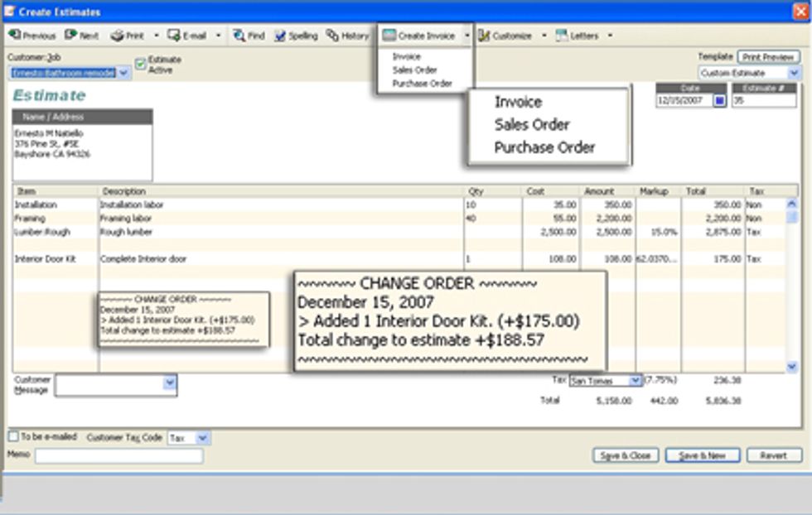Go to the Next estimate
Screen dimensions: 812x515
[x=82, y=36]
